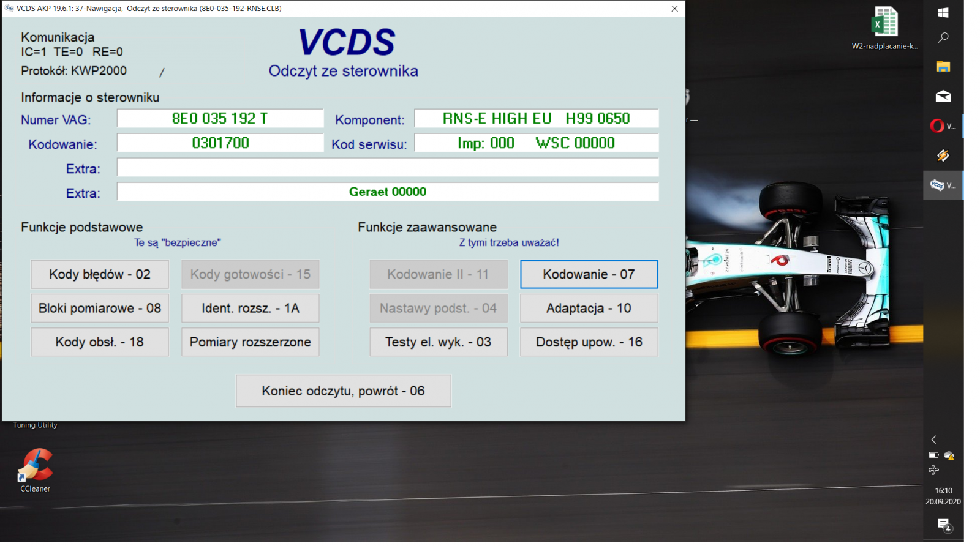Click the Protokół: KWP2000 text
This screenshot has height=546, width=980.
tap(74, 71)
